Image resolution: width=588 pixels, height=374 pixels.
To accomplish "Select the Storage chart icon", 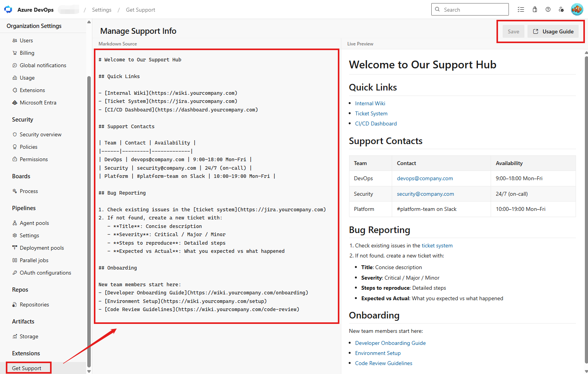I will click(15, 336).
